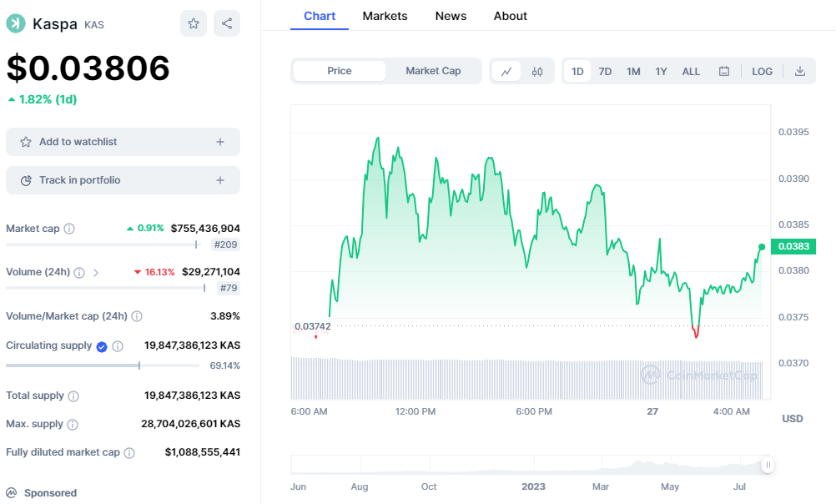Open the Chart tab
This screenshot has height=504, width=836.
[320, 16]
